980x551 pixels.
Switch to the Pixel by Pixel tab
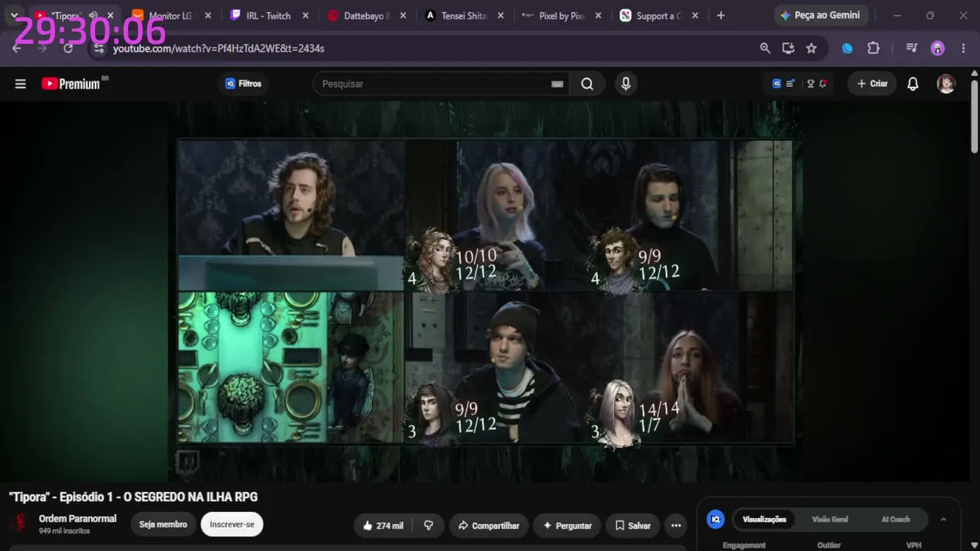[x=560, y=16]
